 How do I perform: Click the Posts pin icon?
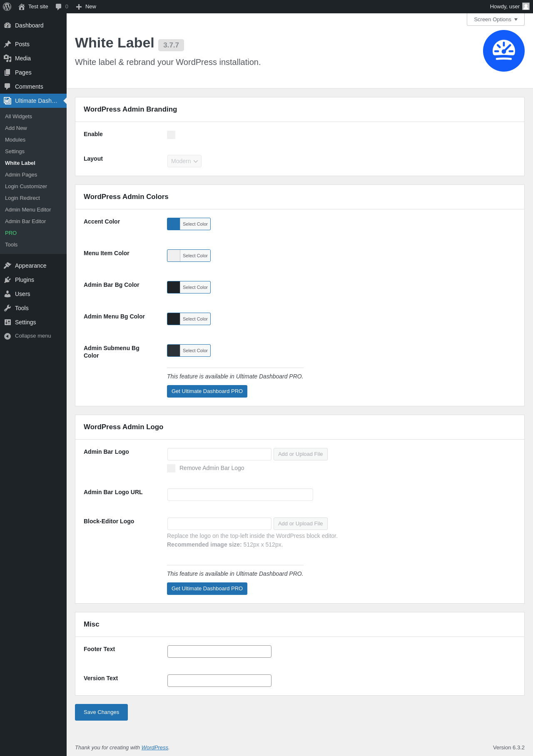7,44
